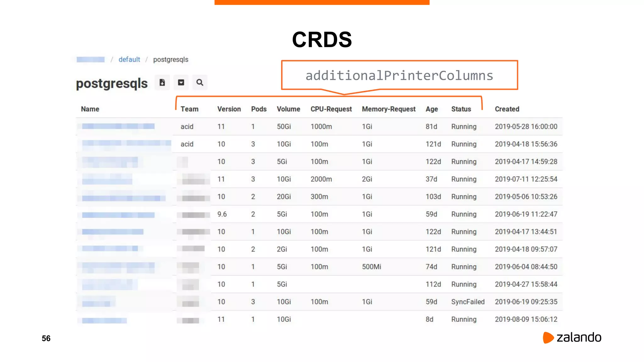Select the 9.6 version cell
The width and height of the screenshot is (644, 362).
pos(222,214)
